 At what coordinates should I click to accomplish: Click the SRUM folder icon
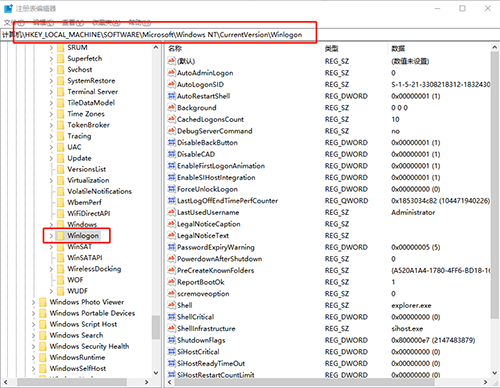tap(60, 48)
